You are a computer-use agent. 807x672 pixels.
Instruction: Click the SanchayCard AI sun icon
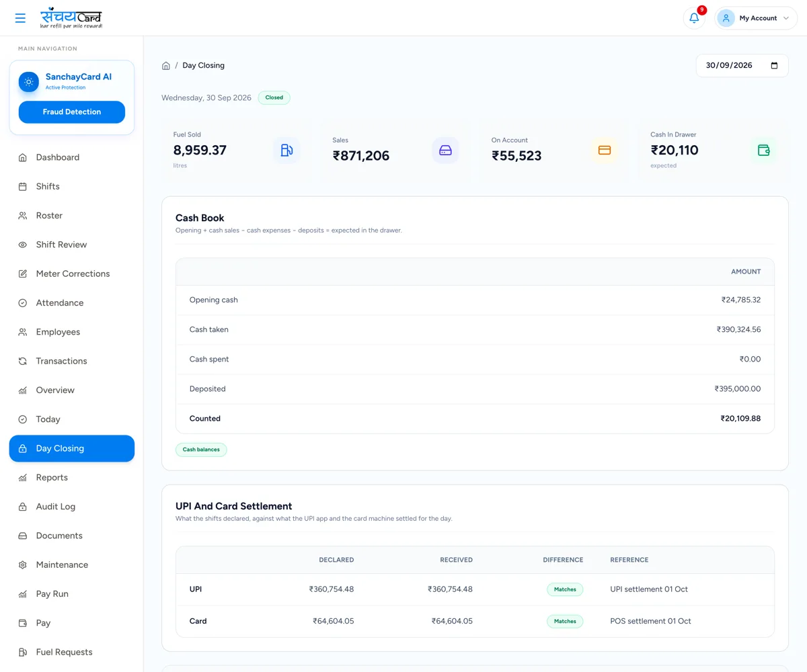29,82
